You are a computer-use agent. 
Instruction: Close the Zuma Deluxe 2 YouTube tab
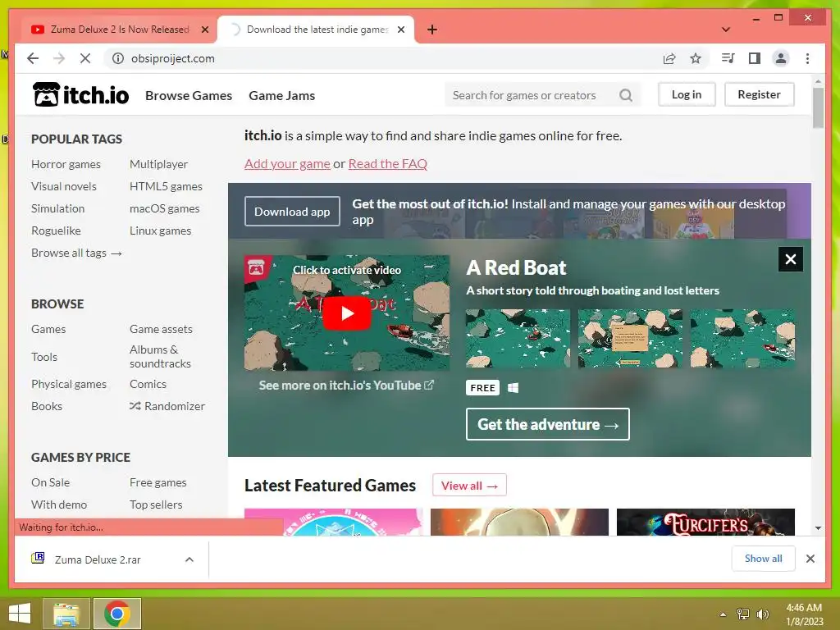[204, 30]
